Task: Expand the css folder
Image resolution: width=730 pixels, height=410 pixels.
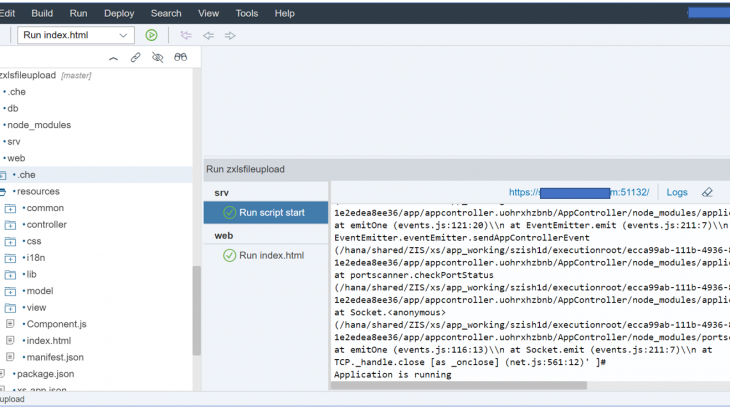Action: click(10, 242)
